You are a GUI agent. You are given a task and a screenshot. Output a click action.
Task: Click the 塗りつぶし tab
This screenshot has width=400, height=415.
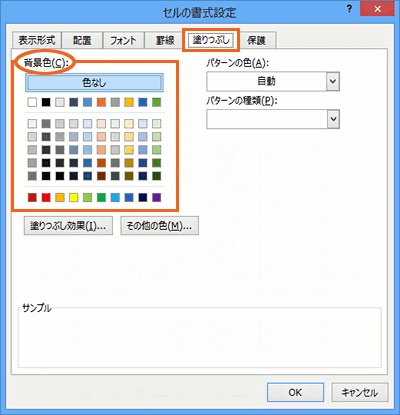(211, 40)
